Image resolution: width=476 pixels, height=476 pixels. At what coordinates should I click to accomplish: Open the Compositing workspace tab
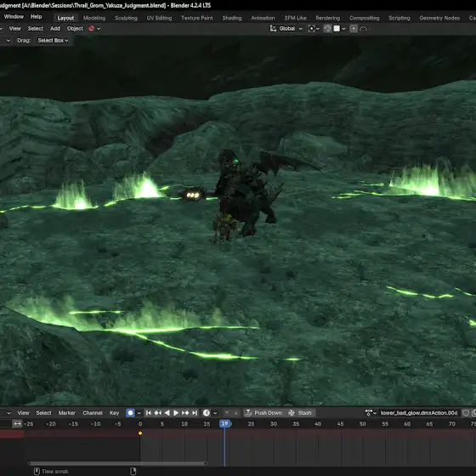coord(365,18)
